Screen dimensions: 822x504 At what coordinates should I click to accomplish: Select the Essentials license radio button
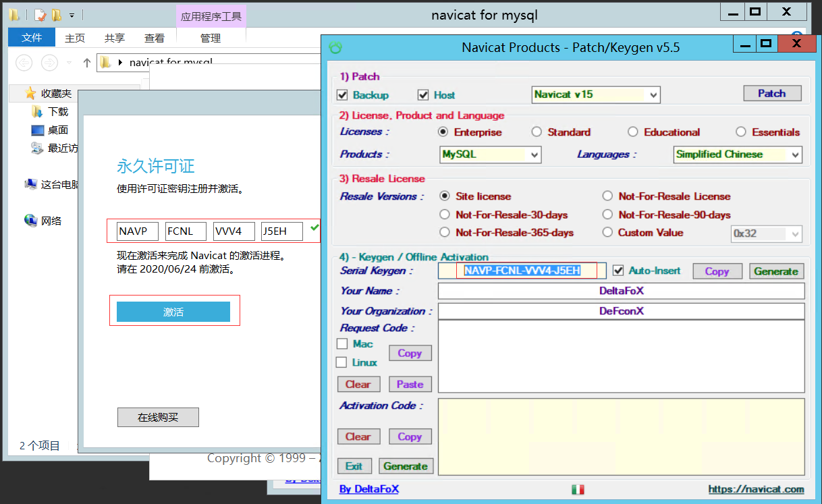pyautogui.click(x=741, y=132)
